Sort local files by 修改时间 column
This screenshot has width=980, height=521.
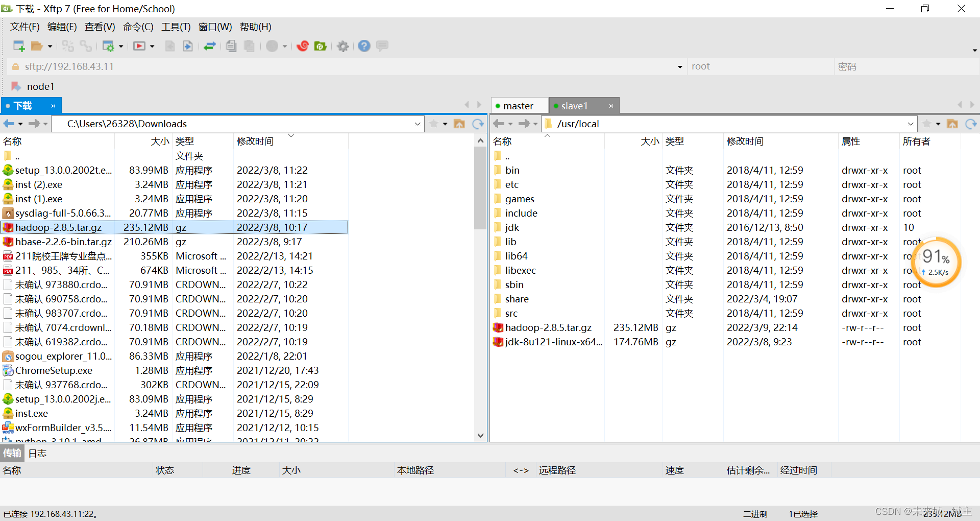coord(291,141)
